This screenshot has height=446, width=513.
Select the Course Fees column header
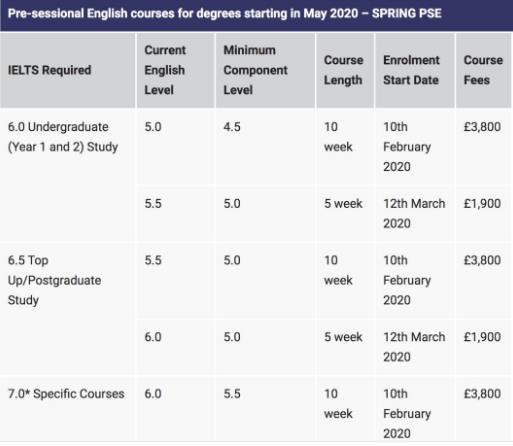point(483,70)
